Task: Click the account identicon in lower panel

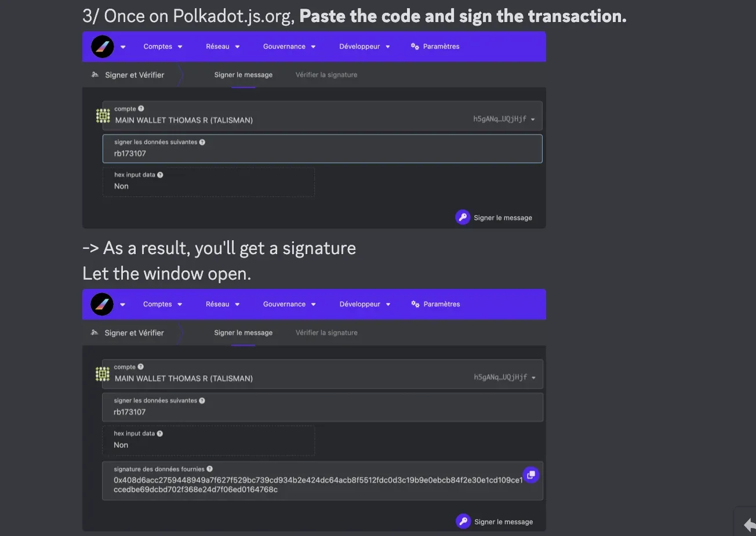Action: click(x=103, y=374)
